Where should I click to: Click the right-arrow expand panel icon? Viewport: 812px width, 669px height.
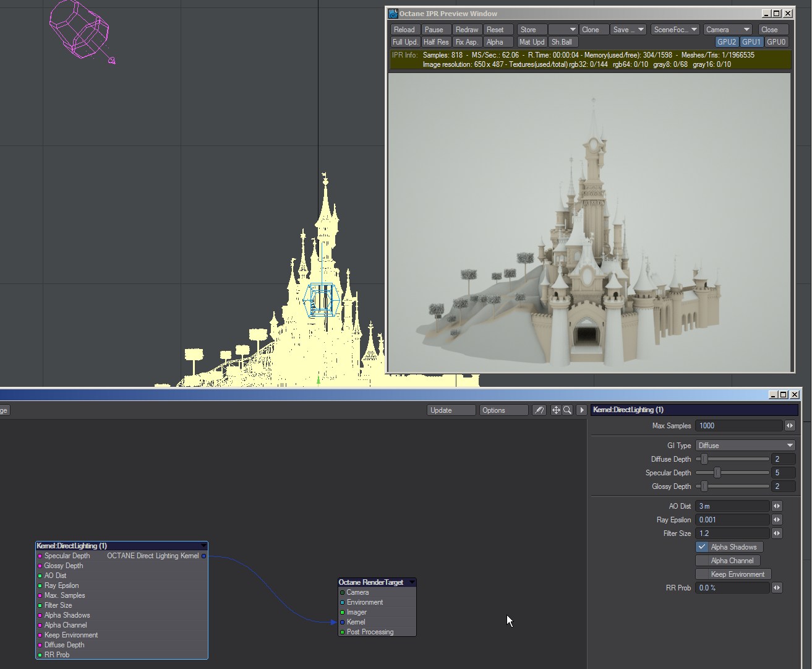pos(581,410)
